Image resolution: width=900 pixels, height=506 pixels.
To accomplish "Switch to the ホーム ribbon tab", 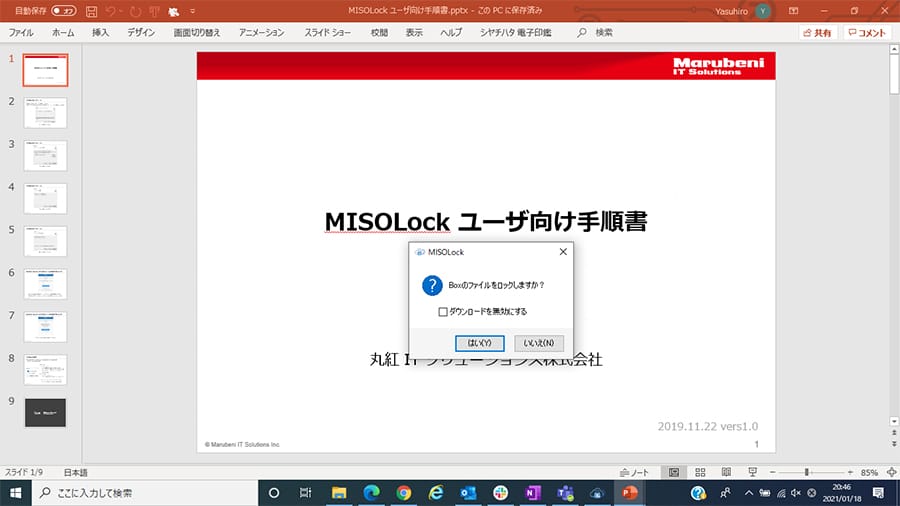I will [x=63, y=33].
